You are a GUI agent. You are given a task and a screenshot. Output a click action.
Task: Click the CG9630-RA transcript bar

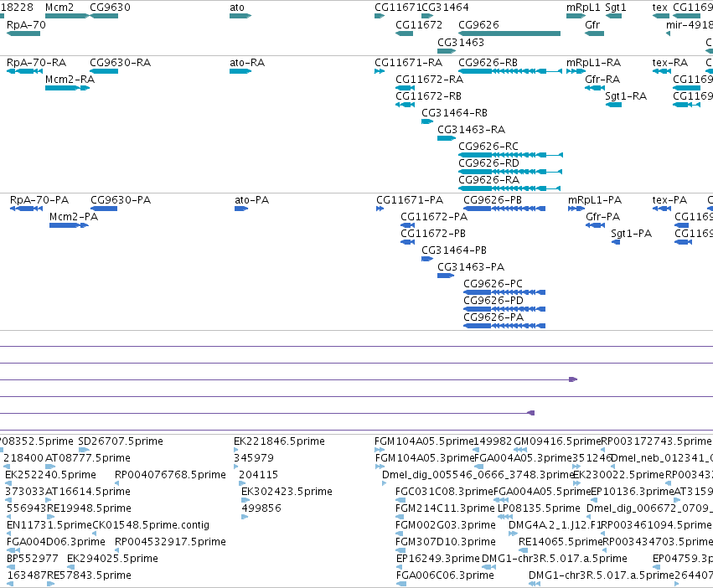coord(104,71)
